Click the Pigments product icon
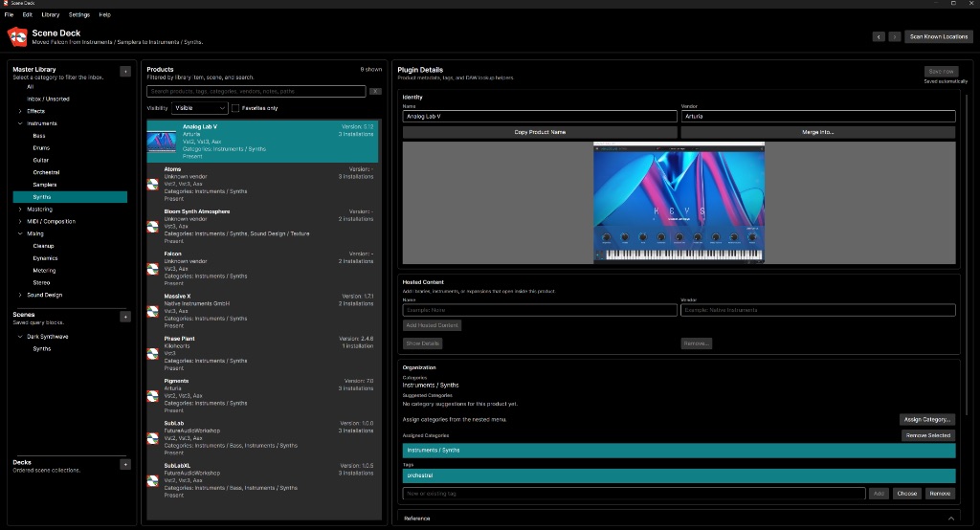This screenshot has height=530, width=980. pyautogui.click(x=152, y=396)
